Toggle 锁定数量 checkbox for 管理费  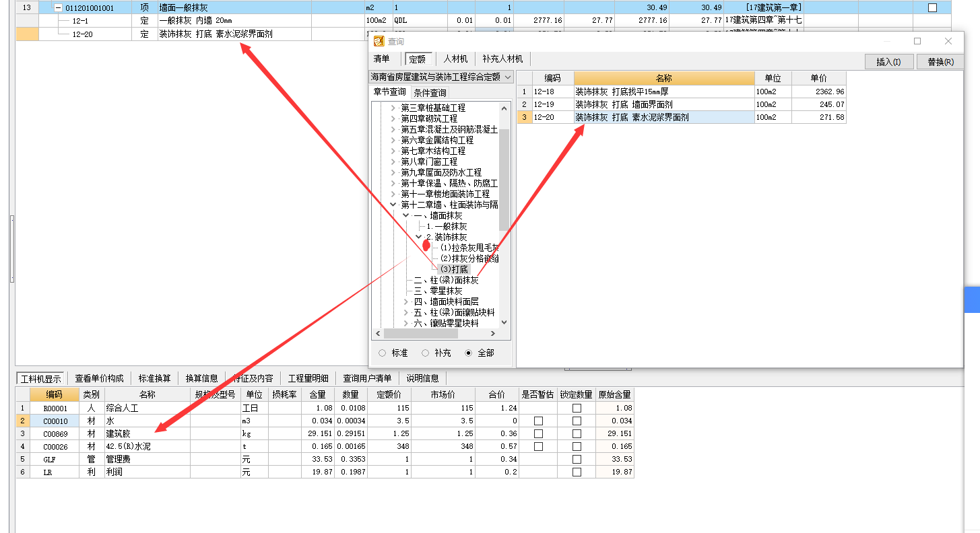tap(577, 459)
